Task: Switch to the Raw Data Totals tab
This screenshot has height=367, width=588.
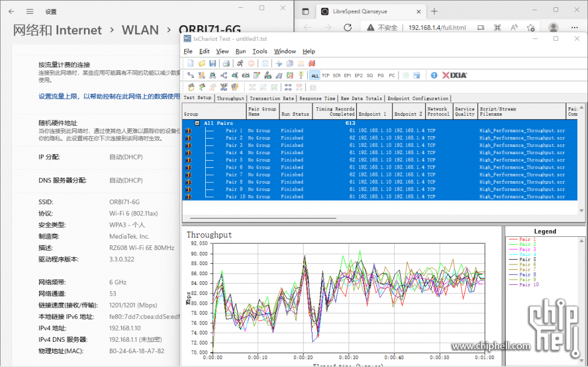Action: click(x=361, y=98)
